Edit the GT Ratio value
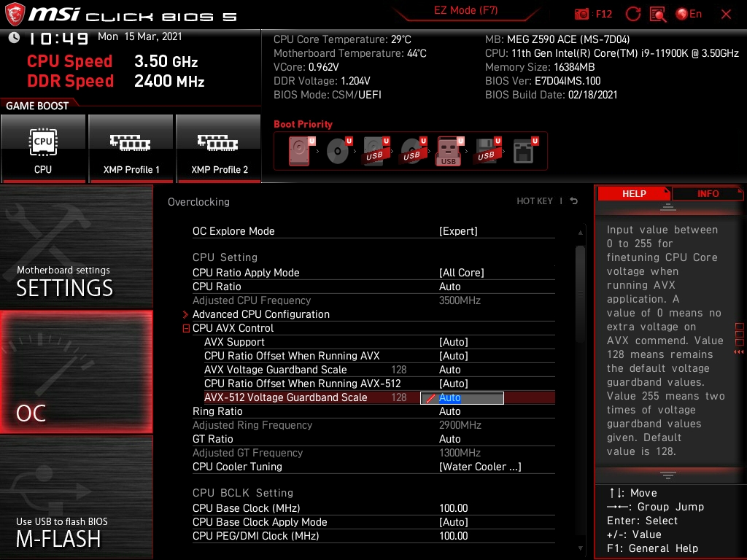 pos(449,439)
